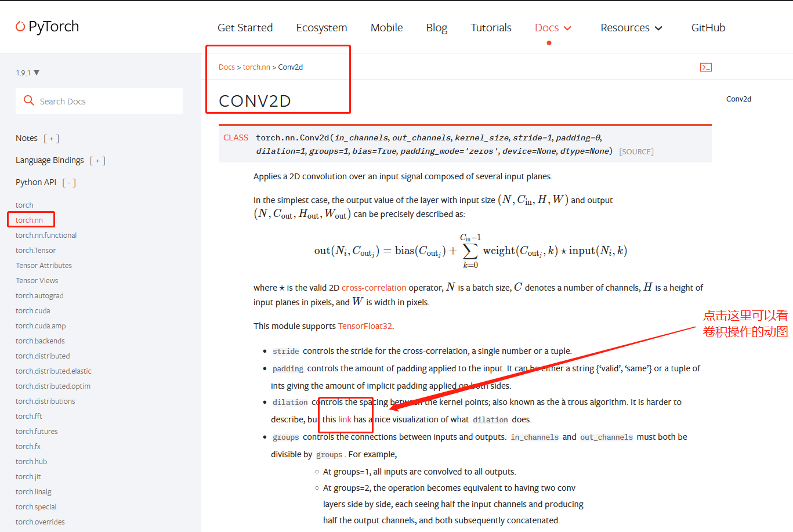This screenshot has width=793, height=532.
Task: Select torch.distributions in the sidebar
Action: tap(45, 401)
